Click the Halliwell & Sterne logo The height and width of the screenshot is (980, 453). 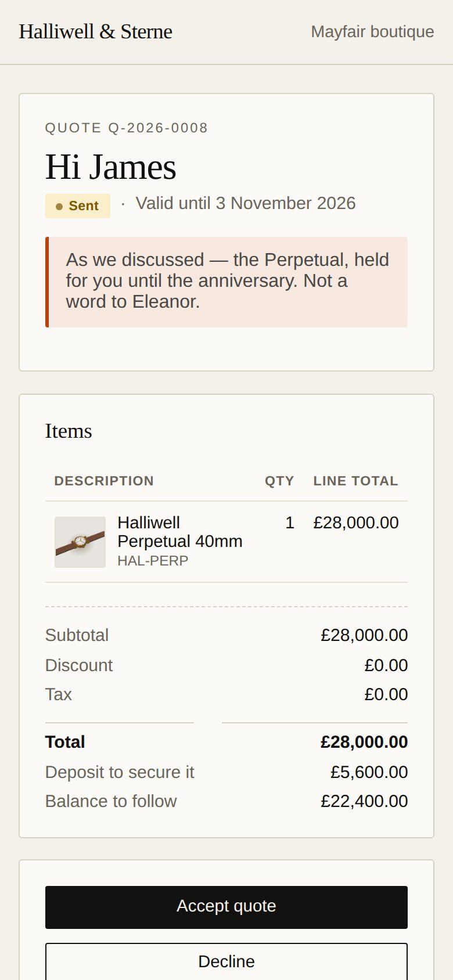(95, 31)
